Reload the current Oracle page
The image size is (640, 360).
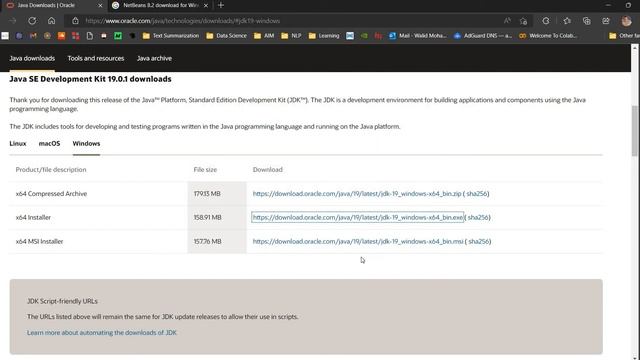32,21
